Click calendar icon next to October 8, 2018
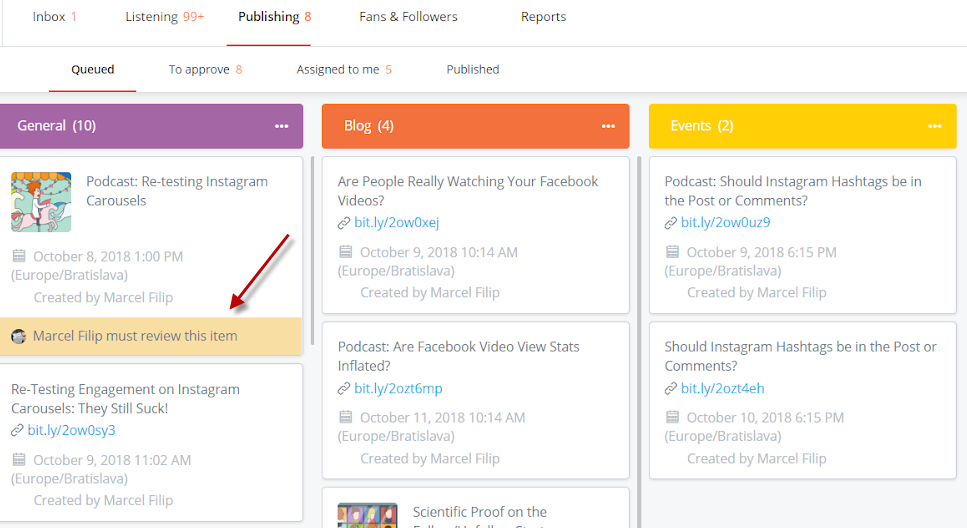 pos(19,257)
